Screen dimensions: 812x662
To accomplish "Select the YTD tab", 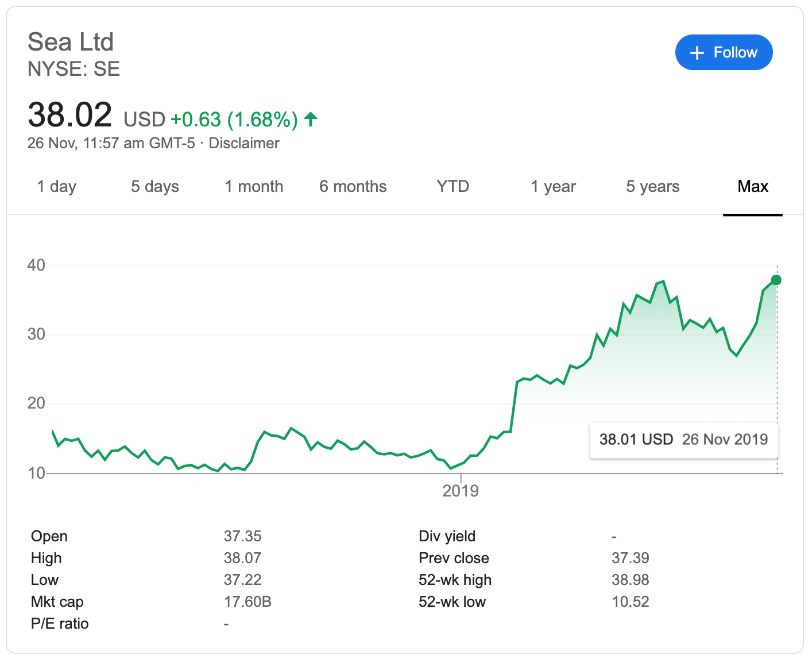I will click(x=453, y=187).
